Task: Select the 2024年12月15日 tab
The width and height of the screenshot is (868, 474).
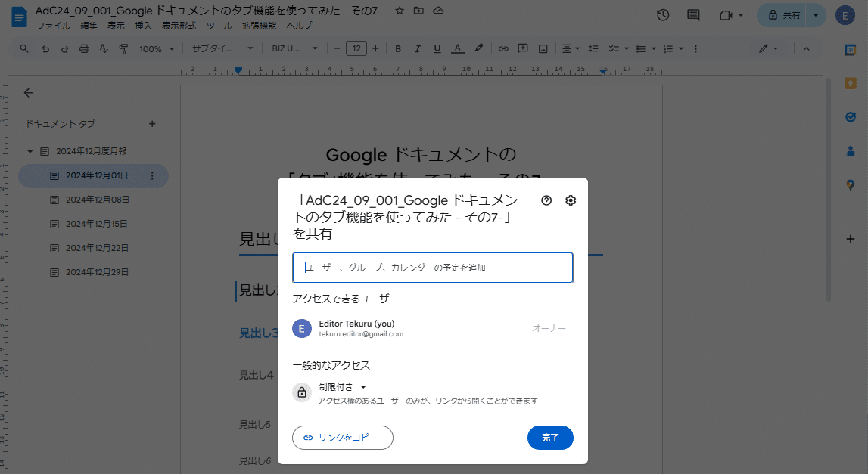Action: [93, 224]
